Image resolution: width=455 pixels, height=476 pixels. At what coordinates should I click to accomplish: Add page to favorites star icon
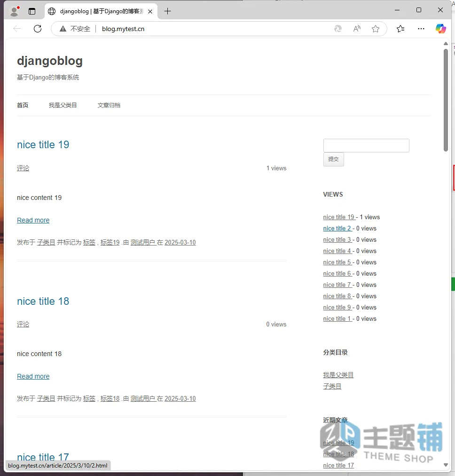376,29
